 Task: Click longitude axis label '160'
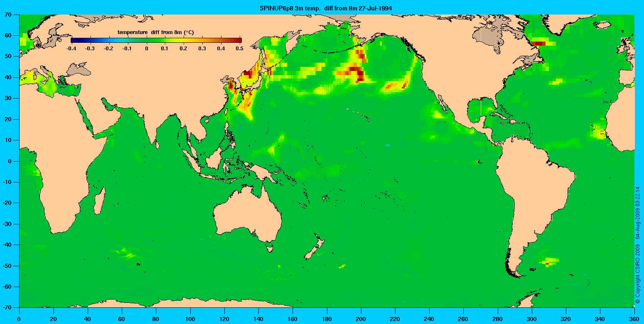(x=293, y=319)
